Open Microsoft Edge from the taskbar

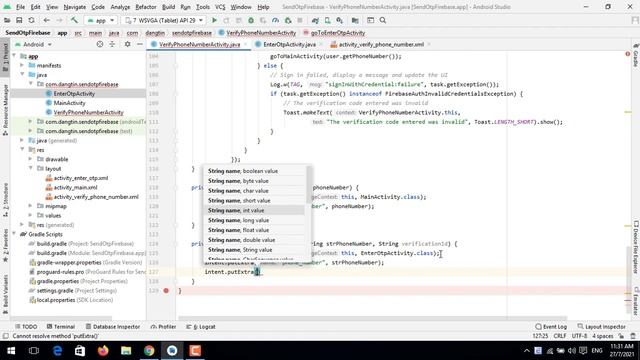click(57, 351)
